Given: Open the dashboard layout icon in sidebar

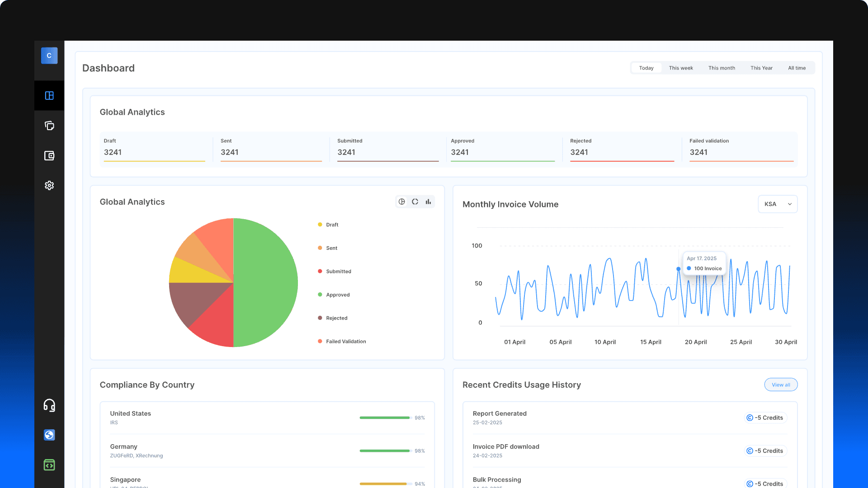Looking at the screenshot, I should 49,95.
